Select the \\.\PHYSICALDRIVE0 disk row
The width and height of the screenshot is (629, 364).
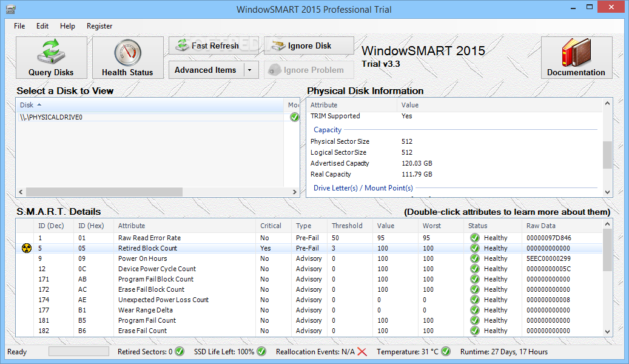pyautogui.click(x=158, y=117)
